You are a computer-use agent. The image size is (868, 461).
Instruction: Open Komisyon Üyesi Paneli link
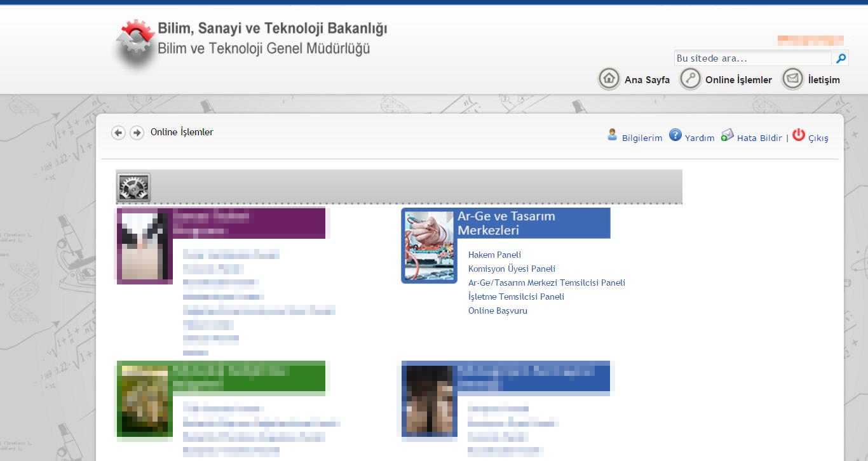coord(512,269)
